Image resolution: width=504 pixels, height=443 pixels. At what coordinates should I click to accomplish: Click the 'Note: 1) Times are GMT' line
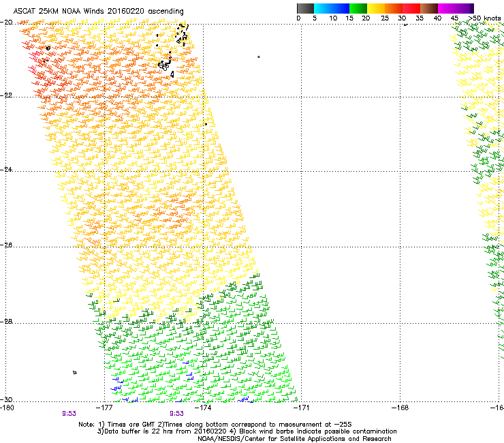215,425
